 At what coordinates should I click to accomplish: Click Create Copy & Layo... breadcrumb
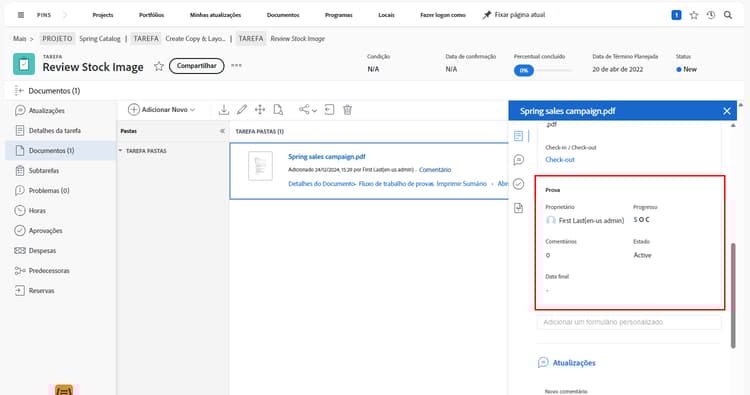[x=195, y=39]
